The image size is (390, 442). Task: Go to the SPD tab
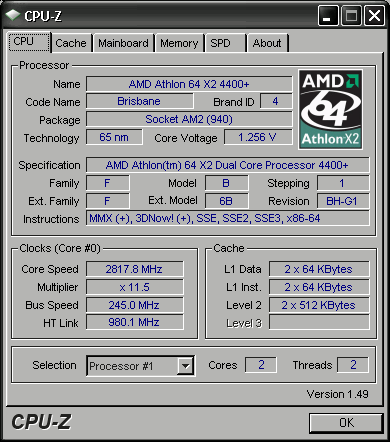[225, 43]
